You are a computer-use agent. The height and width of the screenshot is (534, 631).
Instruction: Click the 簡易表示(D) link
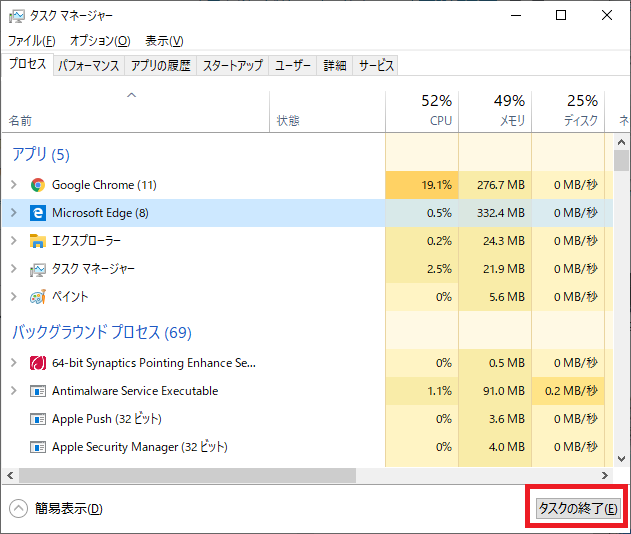click(69, 509)
